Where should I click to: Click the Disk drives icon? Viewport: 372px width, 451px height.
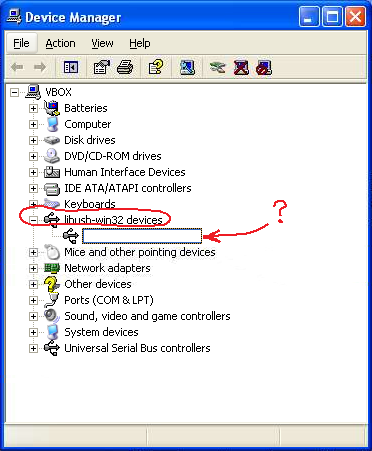[x=52, y=140]
